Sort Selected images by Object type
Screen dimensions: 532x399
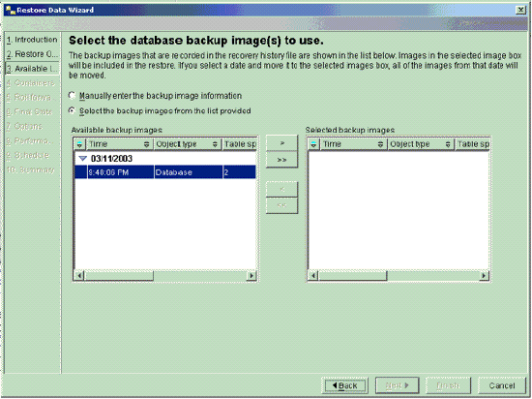pos(421,144)
